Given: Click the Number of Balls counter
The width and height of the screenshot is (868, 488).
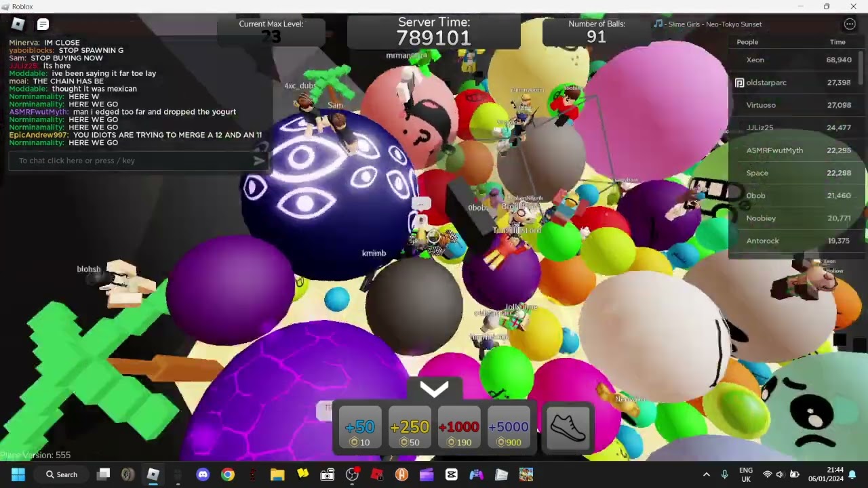Looking at the screenshot, I should (x=597, y=32).
